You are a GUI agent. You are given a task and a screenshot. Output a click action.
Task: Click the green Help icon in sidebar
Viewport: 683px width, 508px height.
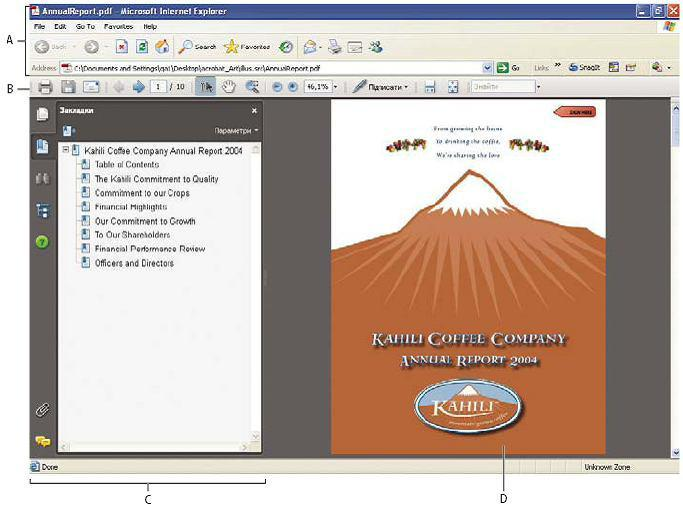coord(42,242)
